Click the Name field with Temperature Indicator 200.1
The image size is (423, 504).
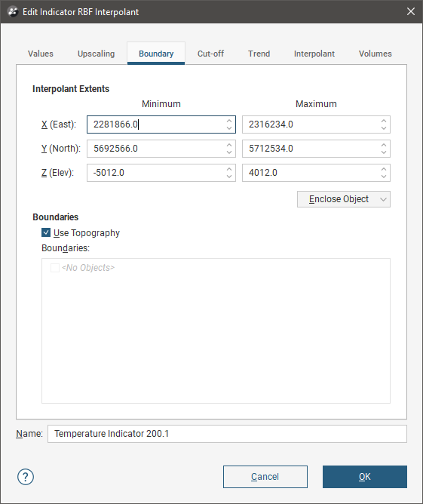pos(227,434)
